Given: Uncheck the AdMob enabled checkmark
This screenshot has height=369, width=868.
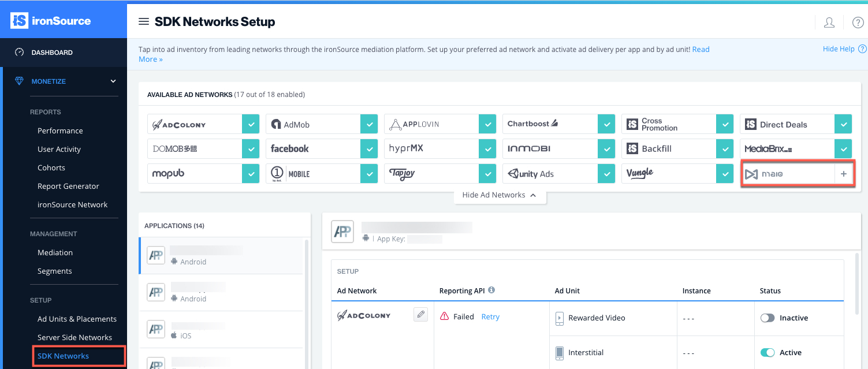Looking at the screenshot, I should [369, 124].
